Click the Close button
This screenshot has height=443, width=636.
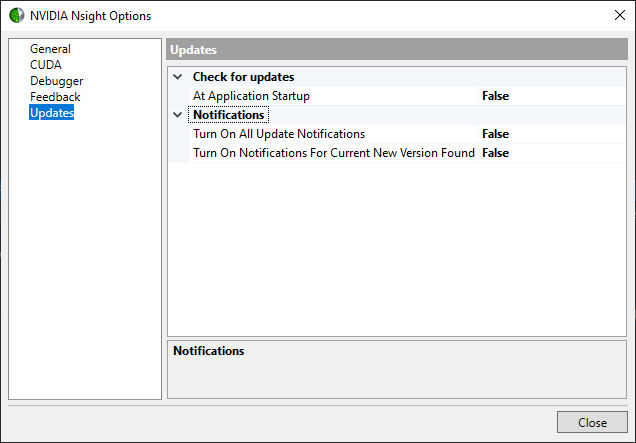[x=592, y=422]
